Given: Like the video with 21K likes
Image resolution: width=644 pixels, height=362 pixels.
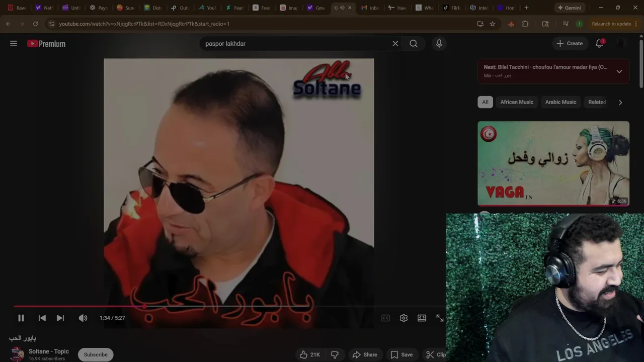Looking at the screenshot, I should 310,354.
